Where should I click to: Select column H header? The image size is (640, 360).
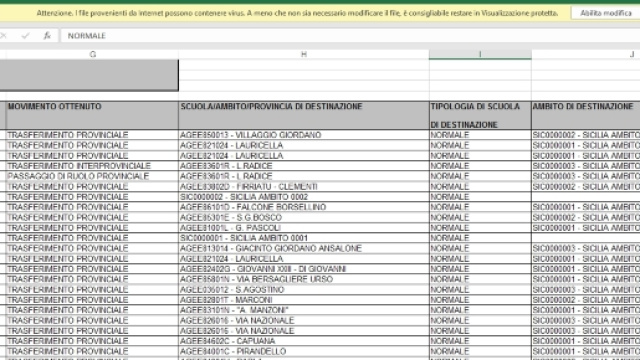tap(304, 54)
